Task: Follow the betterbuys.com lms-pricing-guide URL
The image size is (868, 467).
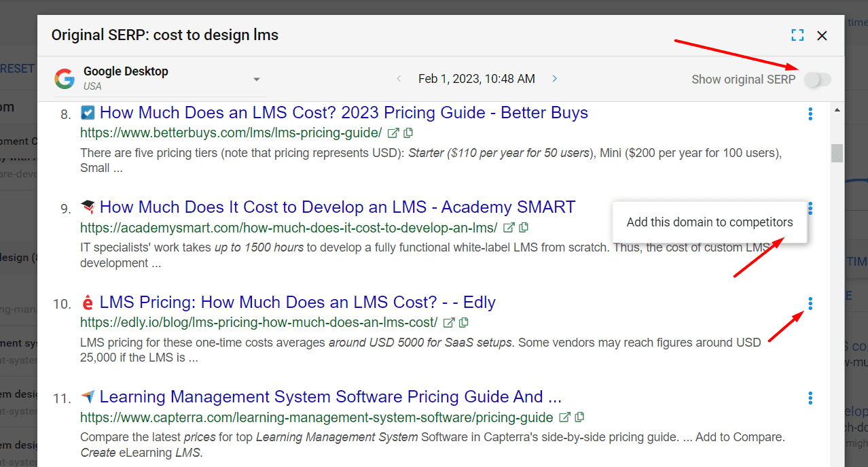Action: pos(231,133)
